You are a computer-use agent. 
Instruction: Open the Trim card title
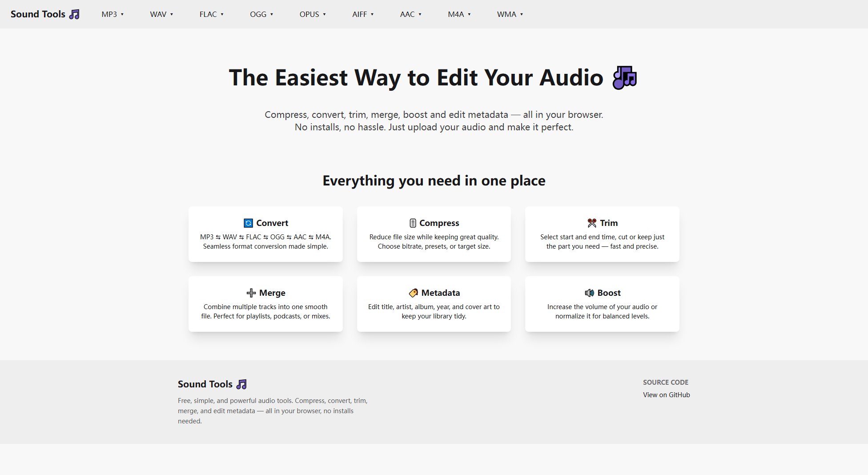[609, 223]
